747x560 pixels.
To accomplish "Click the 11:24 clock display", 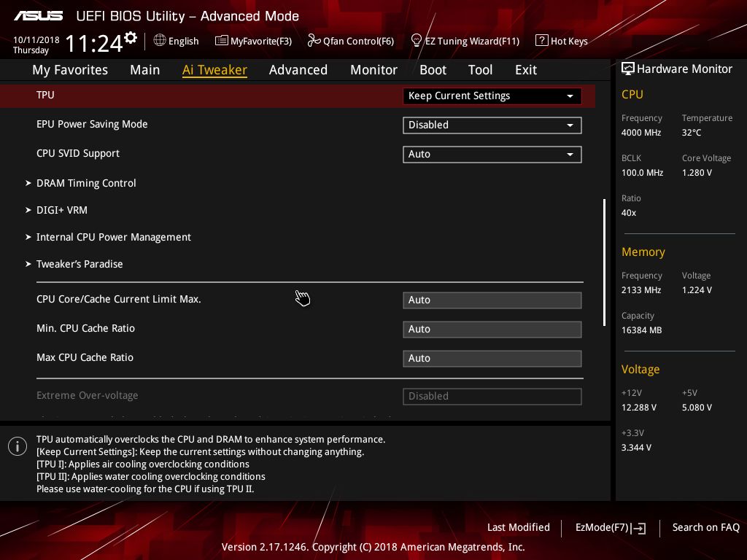I will point(94,43).
